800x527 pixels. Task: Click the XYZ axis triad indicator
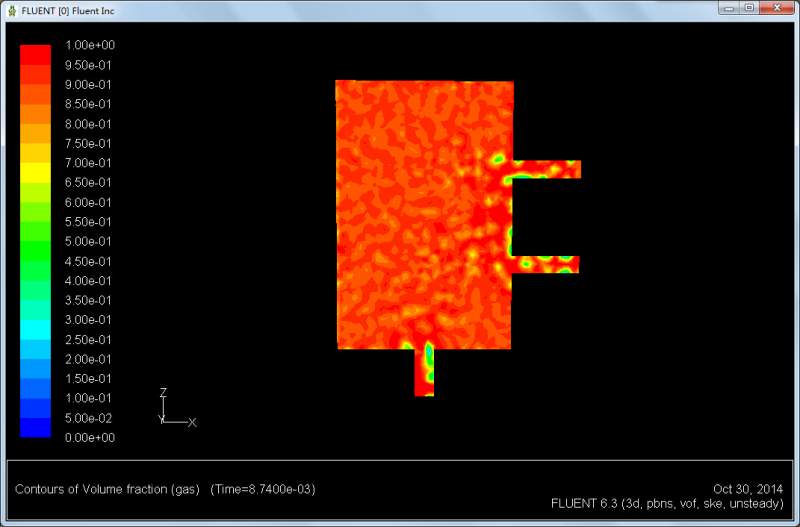coord(177,408)
